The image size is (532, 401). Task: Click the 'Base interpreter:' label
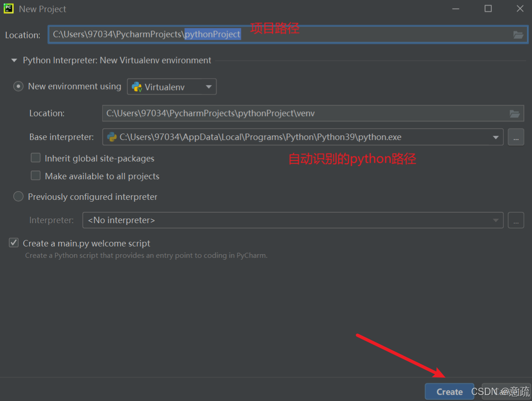coord(61,137)
